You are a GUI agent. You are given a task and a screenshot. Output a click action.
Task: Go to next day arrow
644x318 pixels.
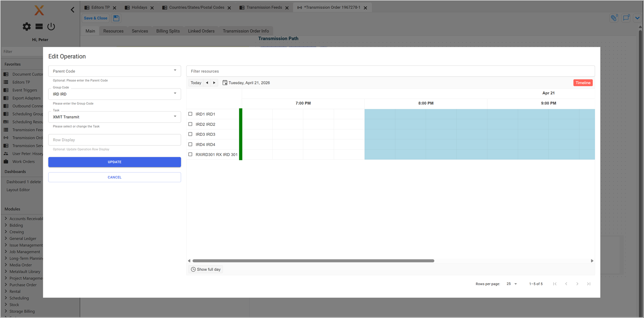[x=214, y=83]
